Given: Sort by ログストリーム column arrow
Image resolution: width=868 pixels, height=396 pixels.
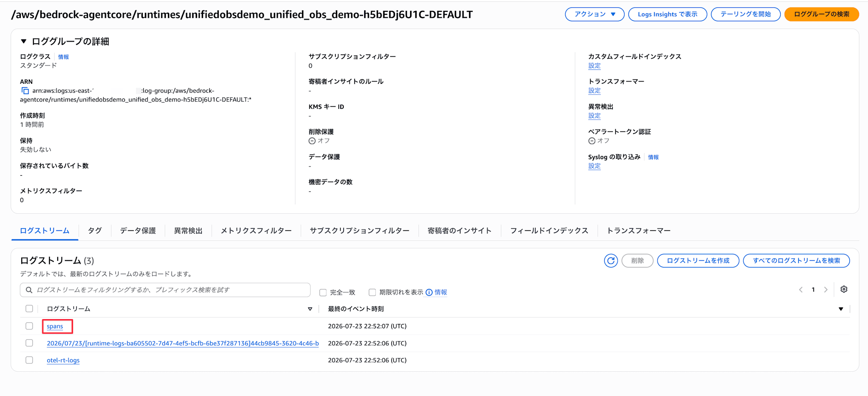Looking at the screenshot, I should click(x=310, y=309).
